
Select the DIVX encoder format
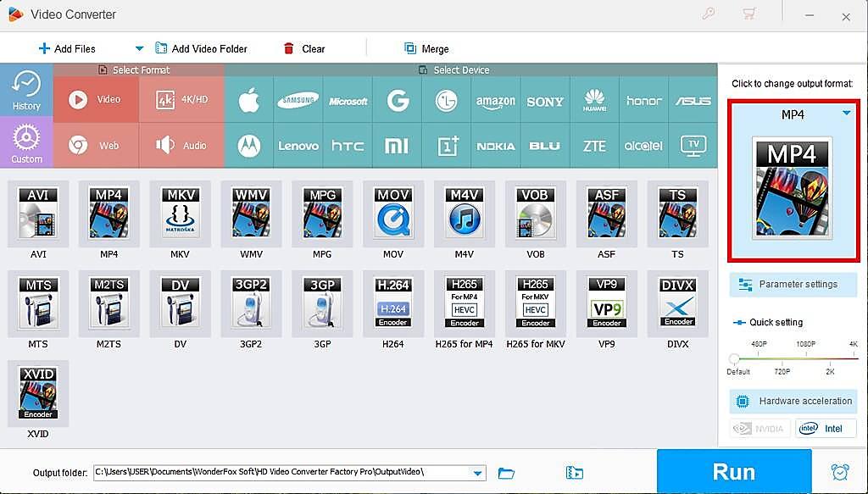click(677, 303)
